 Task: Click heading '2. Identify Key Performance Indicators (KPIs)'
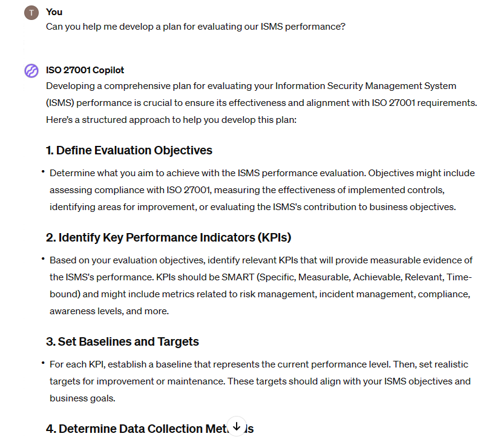168,237
